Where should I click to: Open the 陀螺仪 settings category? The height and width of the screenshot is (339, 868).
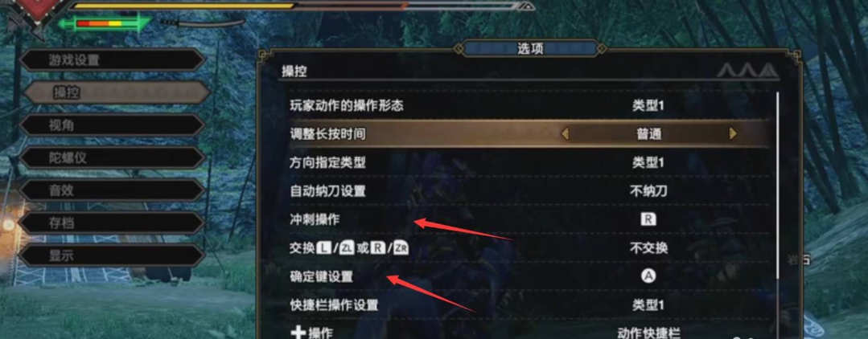pyautogui.click(x=113, y=157)
